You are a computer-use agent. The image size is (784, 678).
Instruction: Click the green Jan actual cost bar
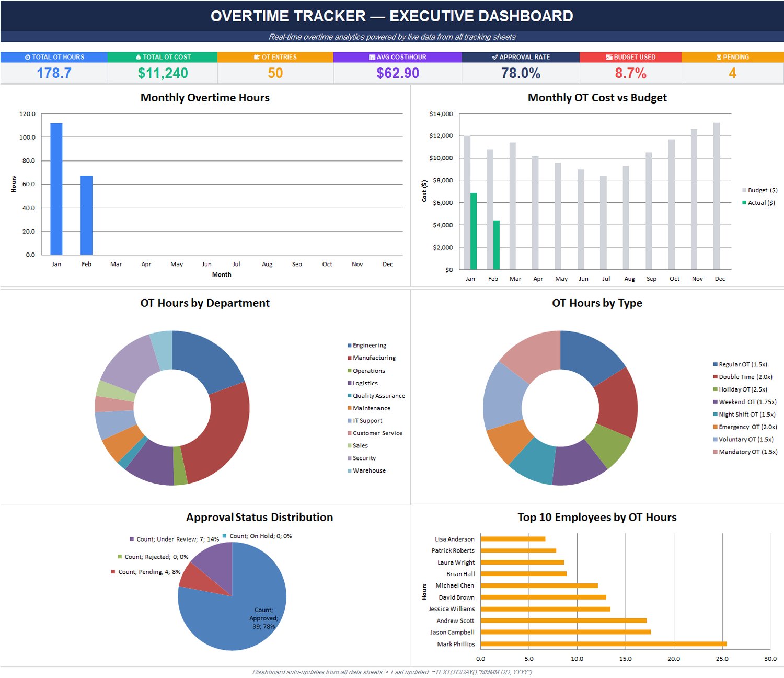pos(474,231)
